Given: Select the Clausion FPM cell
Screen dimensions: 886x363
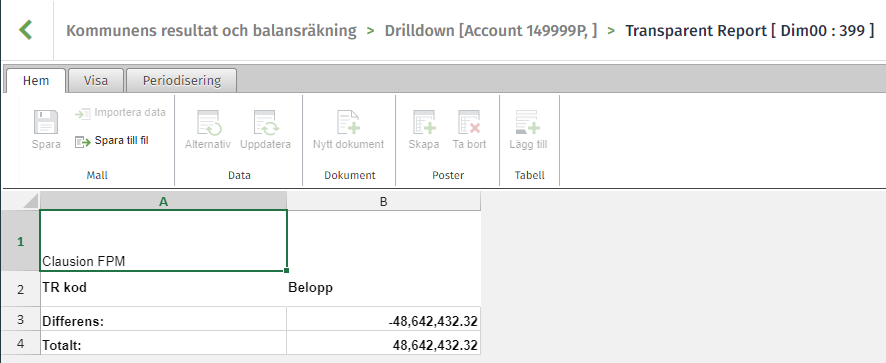Looking at the screenshot, I should (164, 240).
